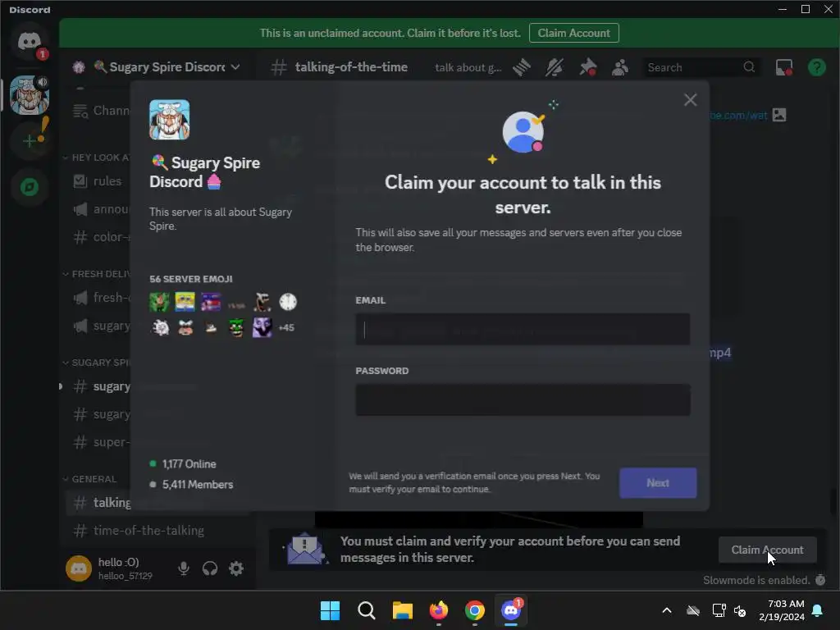
Task: Open the Inbox icon in header
Action: pyautogui.click(x=784, y=67)
